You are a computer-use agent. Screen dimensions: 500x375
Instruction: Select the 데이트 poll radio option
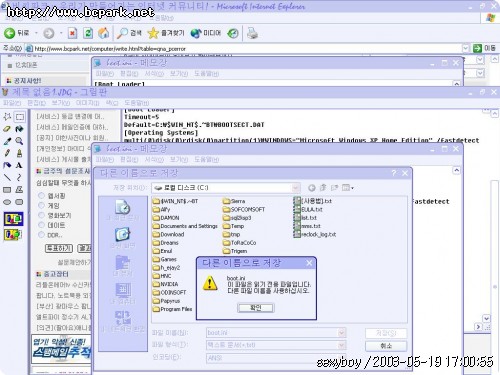(41, 225)
